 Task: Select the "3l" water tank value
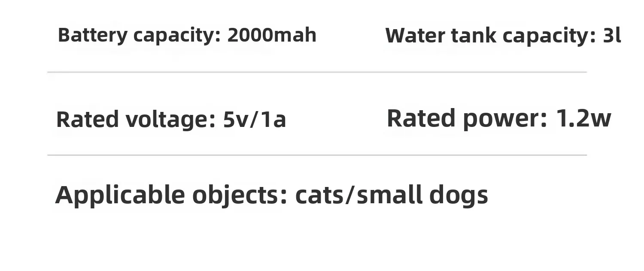612,36
